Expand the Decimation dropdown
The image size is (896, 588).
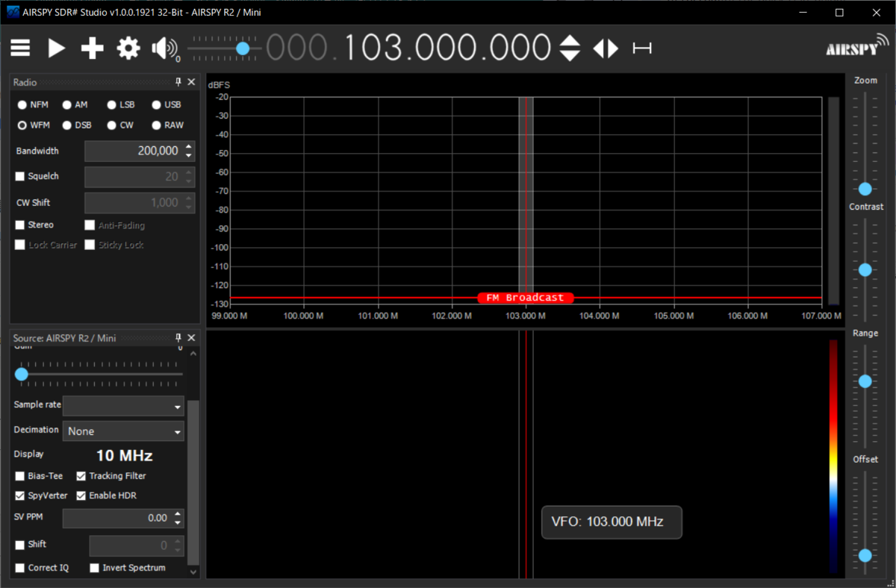[123, 431]
